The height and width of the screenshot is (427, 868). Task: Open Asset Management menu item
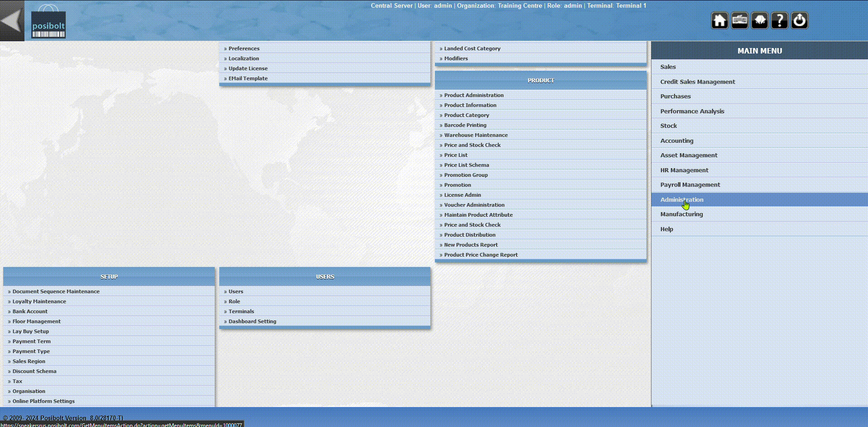point(689,155)
